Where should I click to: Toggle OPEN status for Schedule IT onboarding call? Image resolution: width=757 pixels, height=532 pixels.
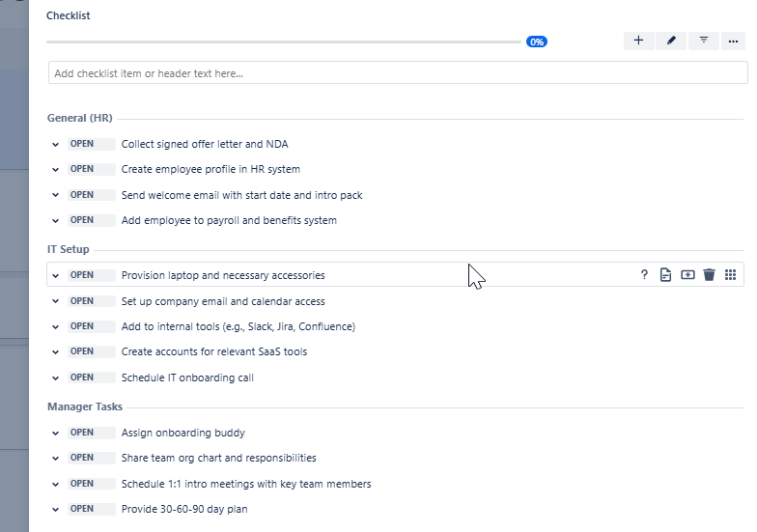click(x=91, y=378)
